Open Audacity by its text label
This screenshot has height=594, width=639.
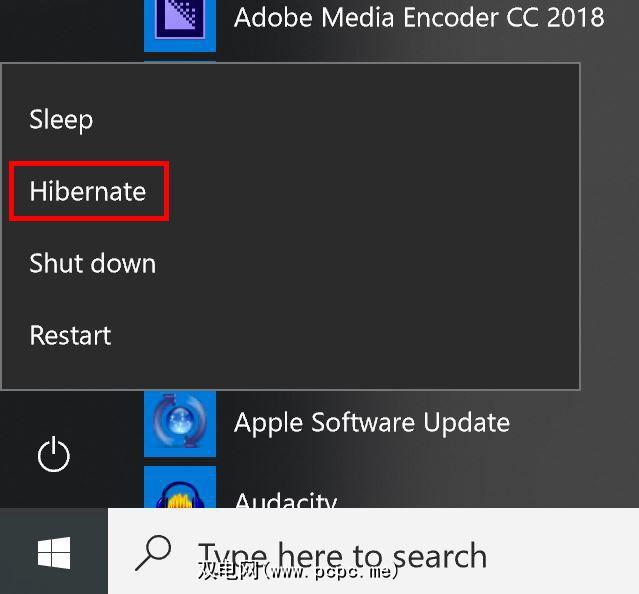click(285, 497)
